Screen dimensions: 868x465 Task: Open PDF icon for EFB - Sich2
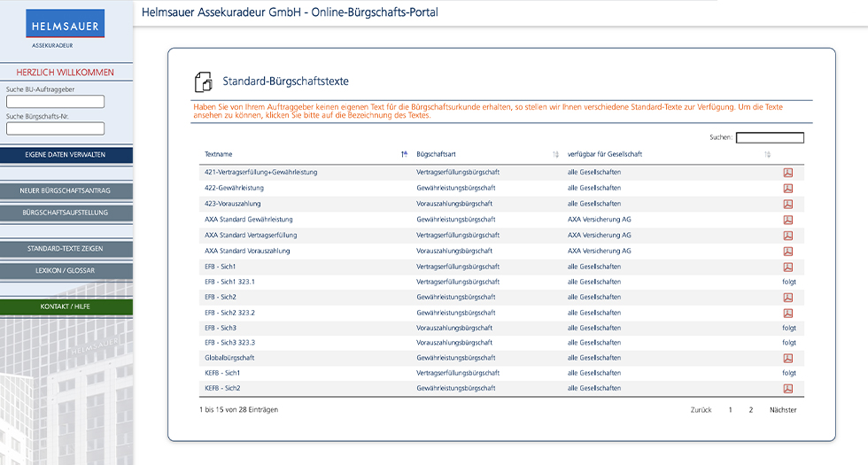point(787,298)
